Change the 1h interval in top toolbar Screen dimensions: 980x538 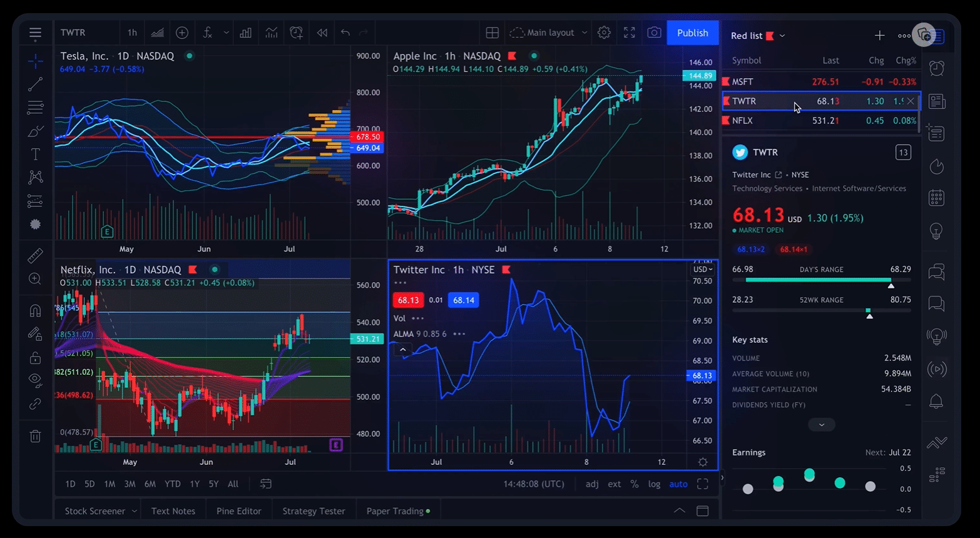[132, 33]
